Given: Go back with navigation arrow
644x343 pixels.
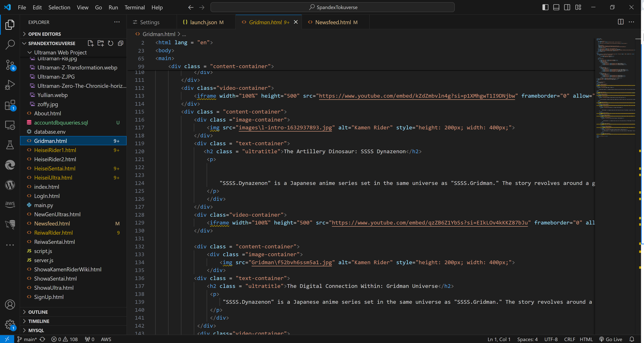Looking at the screenshot, I should 191,7.
